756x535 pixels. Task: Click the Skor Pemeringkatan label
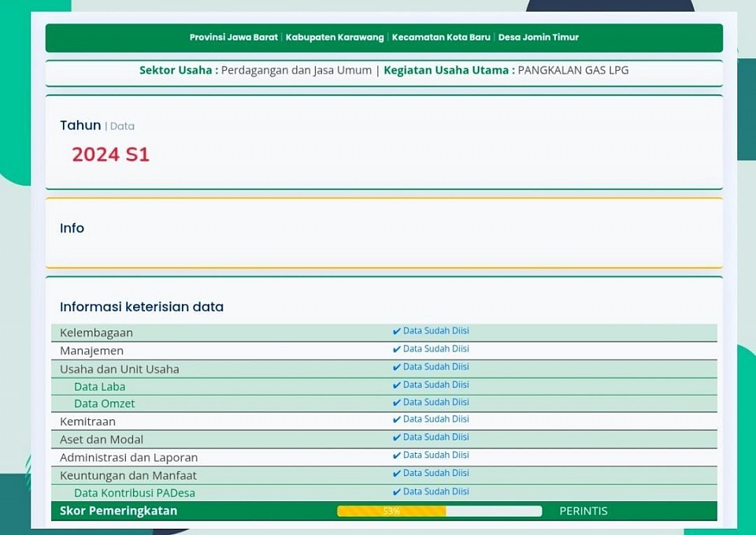coord(119,511)
